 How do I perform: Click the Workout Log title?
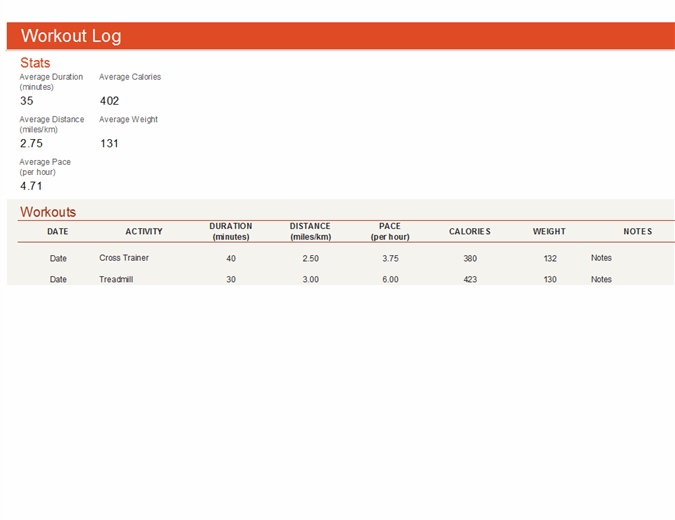click(x=71, y=36)
